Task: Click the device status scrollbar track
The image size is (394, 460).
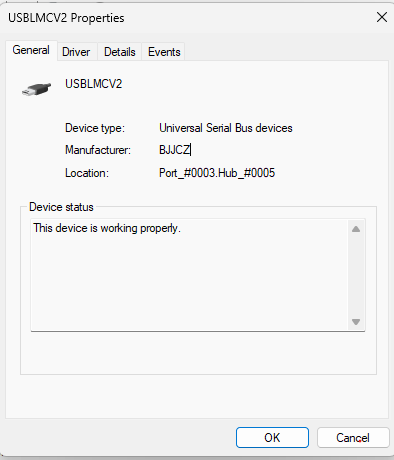Action: [x=356, y=275]
